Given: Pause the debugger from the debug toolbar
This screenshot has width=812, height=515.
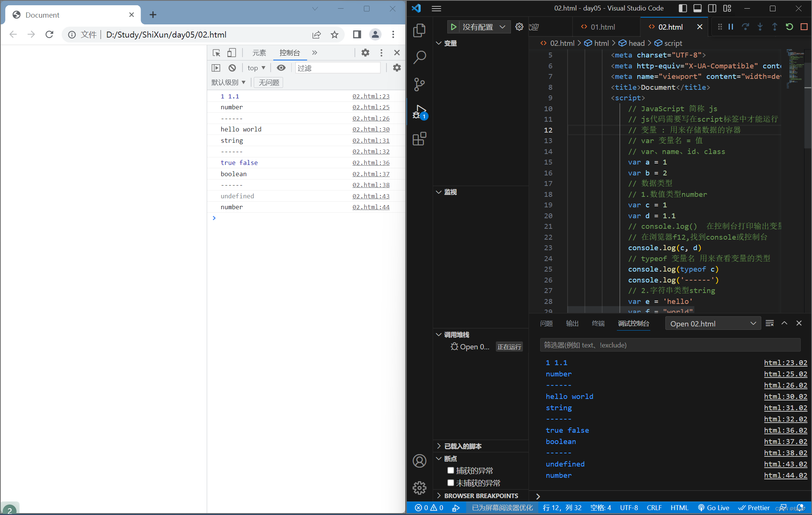Looking at the screenshot, I should point(731,27).
